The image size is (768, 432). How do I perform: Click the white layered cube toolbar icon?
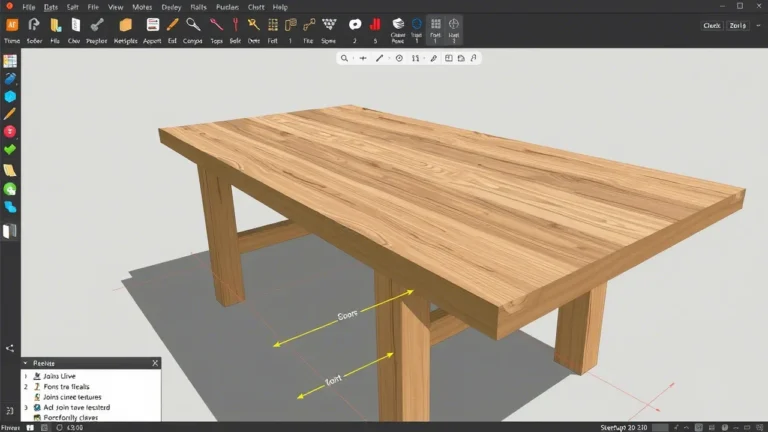[x=398, y=24]
